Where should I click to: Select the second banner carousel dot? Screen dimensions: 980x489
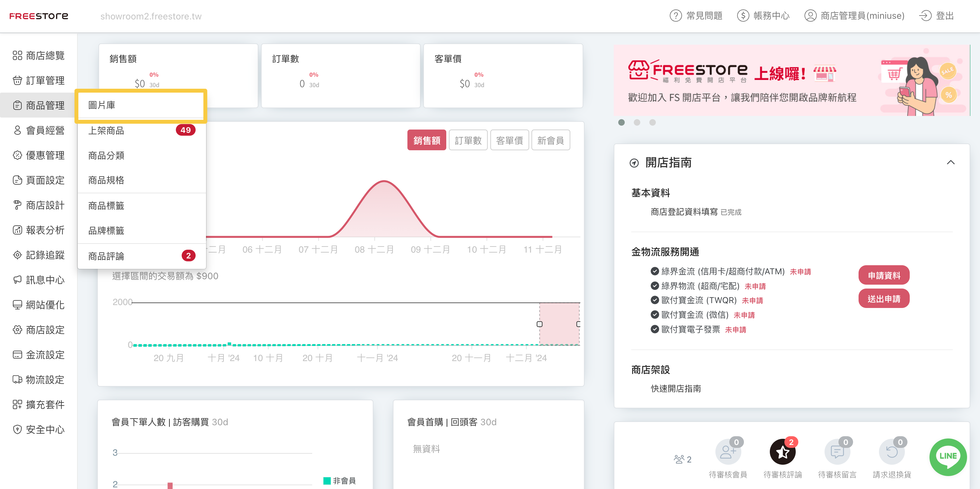click(637, 122)
